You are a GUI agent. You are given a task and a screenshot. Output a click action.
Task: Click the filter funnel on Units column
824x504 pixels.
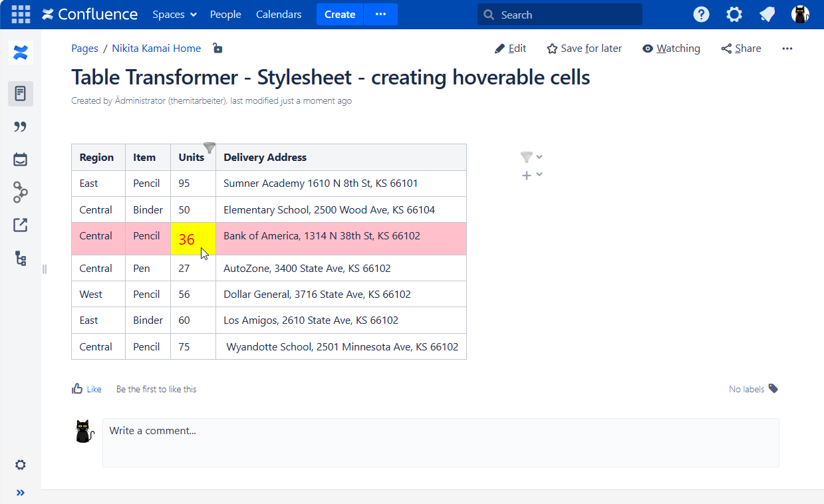pyautogui.click(x=209, y=148)
